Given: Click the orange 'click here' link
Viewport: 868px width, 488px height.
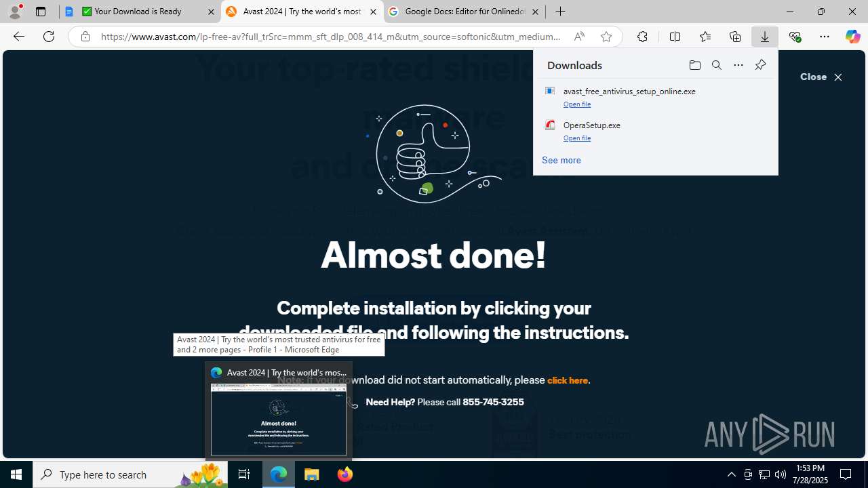Looking at the screenshot, I should (568, 380).
